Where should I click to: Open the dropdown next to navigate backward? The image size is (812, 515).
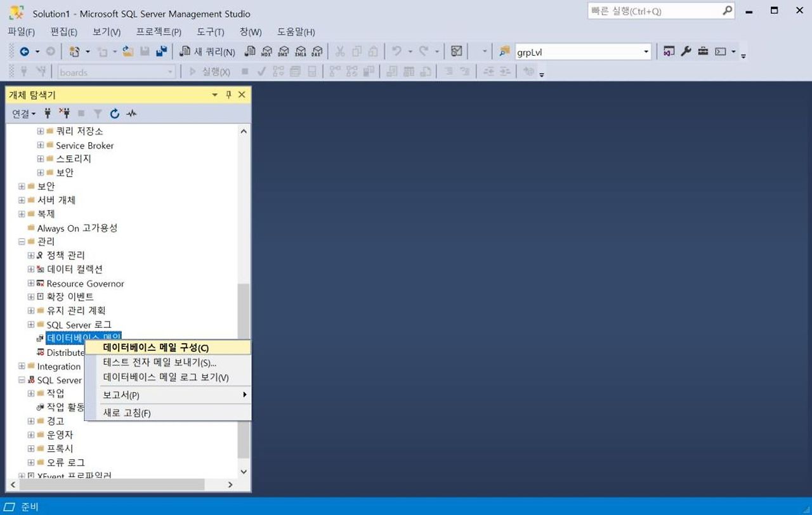pyautogui.click(x=37, y=52)
